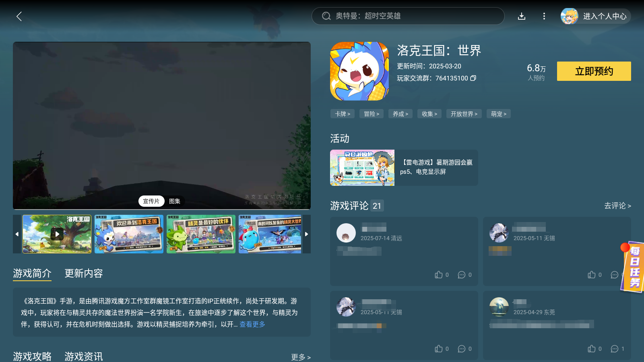
Task: Select the 精灵是最好的伙伴 screenshot thumbnail
Action: click(201, 234)
